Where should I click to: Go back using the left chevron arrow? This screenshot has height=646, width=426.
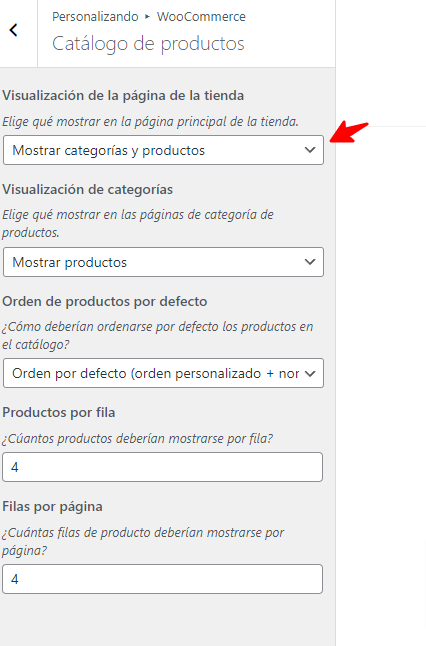[14, 30]
